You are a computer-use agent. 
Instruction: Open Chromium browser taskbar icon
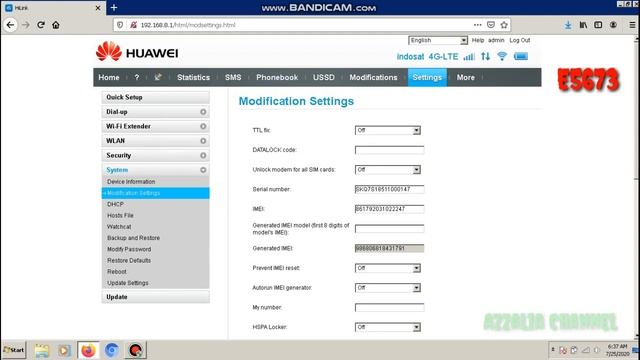pos(111,350)
